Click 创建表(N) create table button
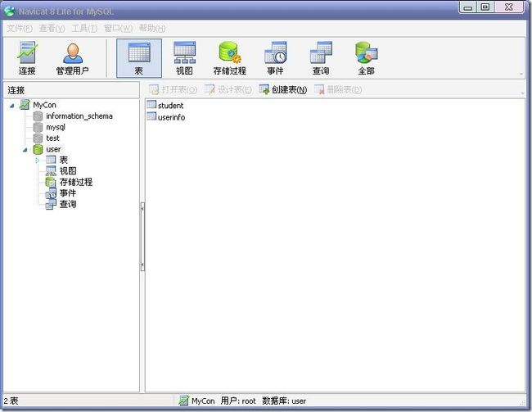 click(283, 89)
